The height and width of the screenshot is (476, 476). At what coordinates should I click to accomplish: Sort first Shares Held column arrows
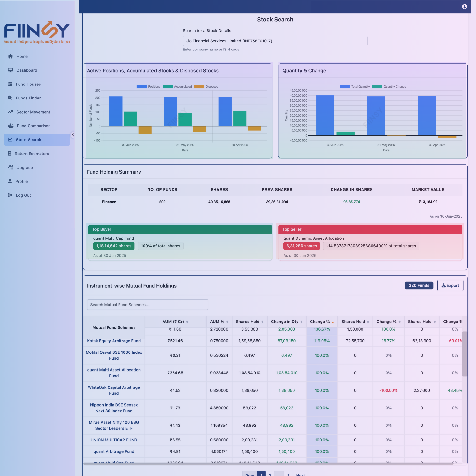[x=262, y=322]
